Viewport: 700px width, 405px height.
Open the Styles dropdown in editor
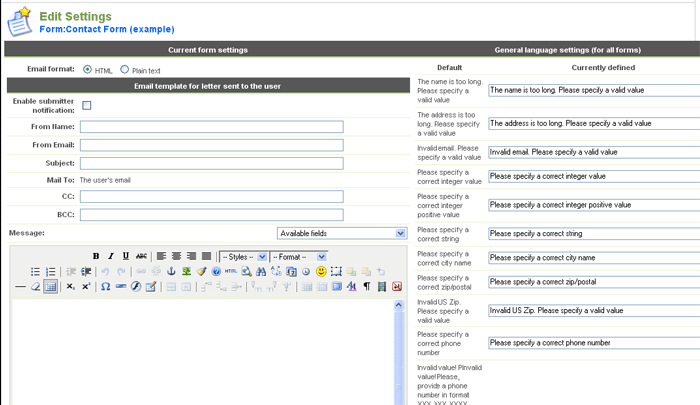tap(243, 257)
